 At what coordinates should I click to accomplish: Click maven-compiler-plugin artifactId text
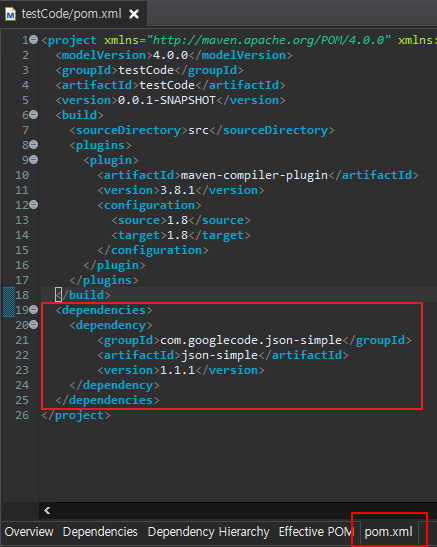tap(254, 175)
